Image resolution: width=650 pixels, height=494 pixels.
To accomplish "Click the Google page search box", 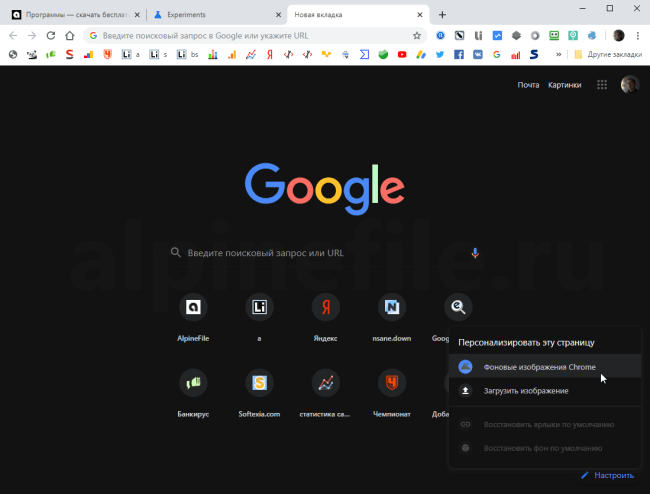I will pyautogui.click(x=325, y=253).
